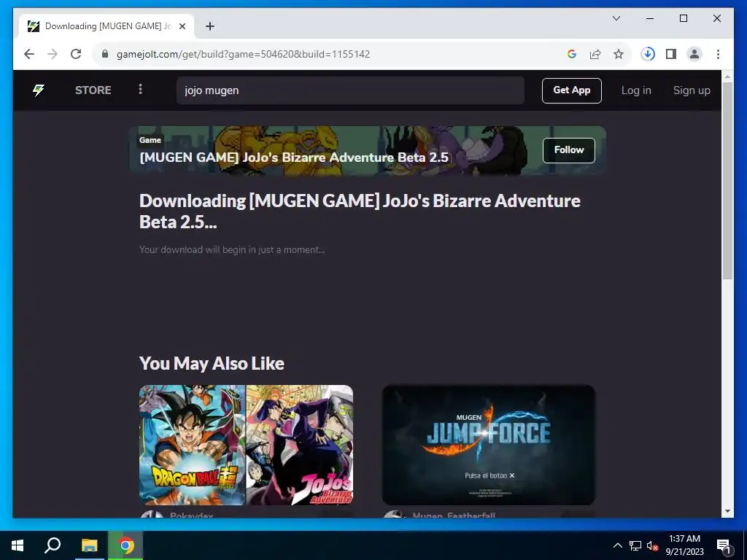
Task: Select the Downloading [MUGEN GAME] tab
Action: [x=107, y=26]
